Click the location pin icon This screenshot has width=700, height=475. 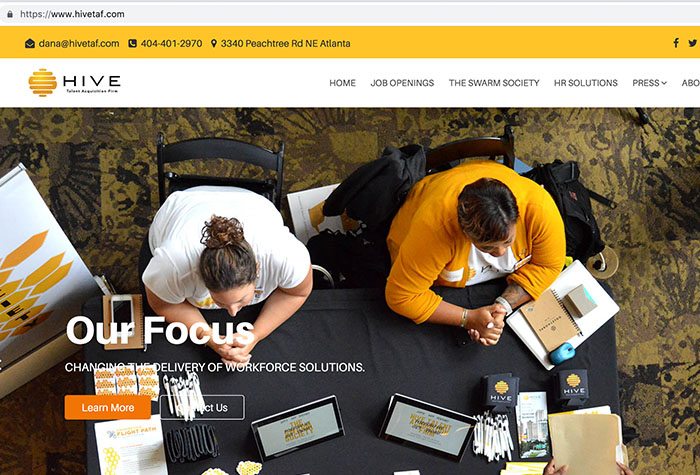(214, 43)
